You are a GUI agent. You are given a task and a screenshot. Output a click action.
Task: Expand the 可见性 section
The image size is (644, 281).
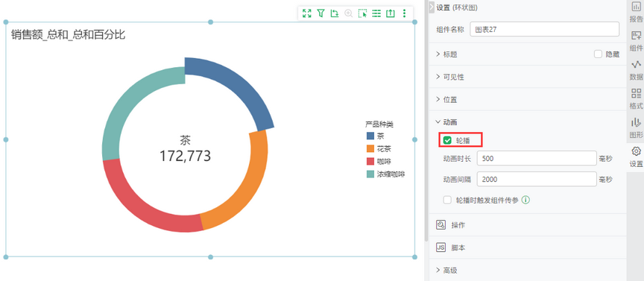(x=528, y=77)
